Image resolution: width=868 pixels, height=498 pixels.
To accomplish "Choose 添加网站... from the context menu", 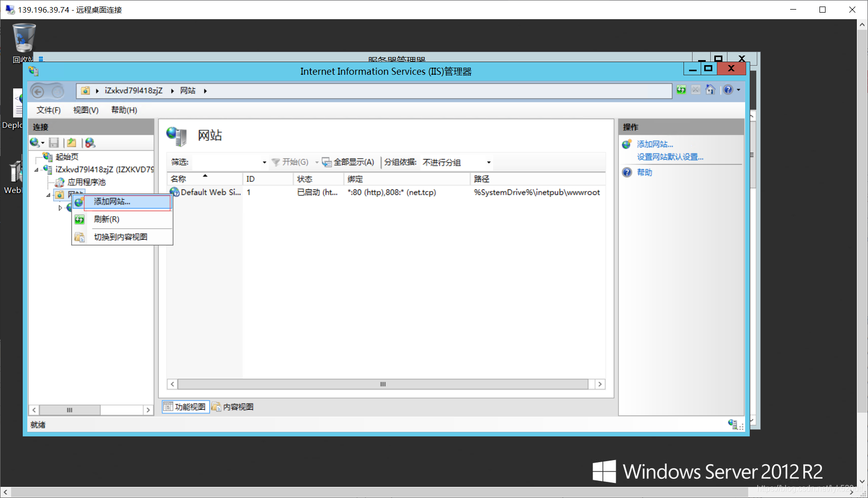I will coord(111,202).
